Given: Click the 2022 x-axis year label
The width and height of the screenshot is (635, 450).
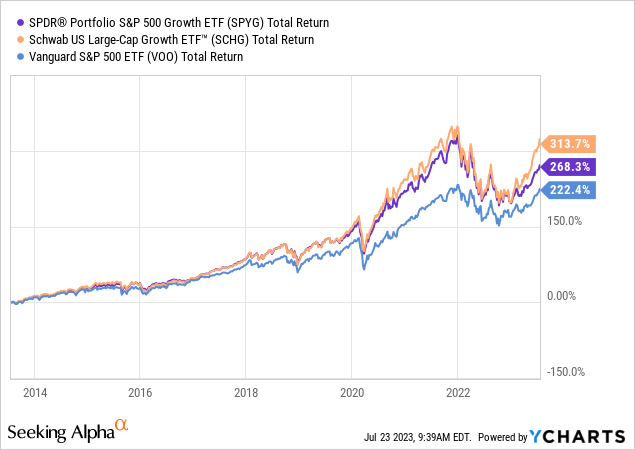Looking at the screenshot, I should pos(458,393).
